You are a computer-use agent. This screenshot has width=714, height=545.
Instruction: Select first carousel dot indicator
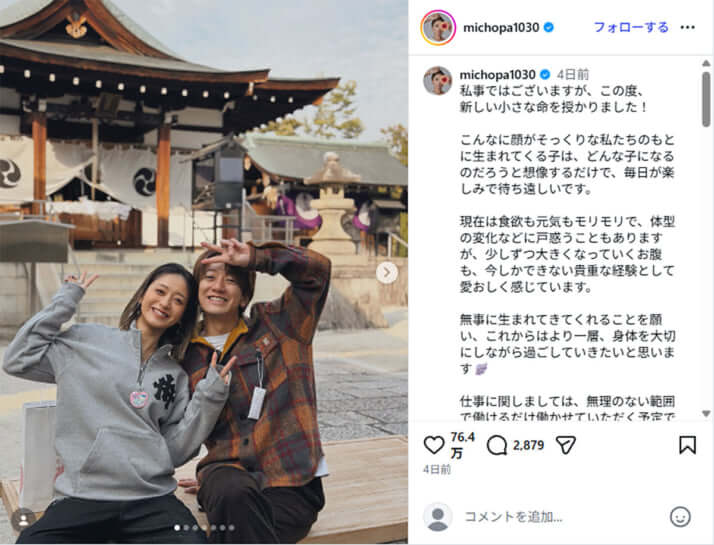coord(177,528)
